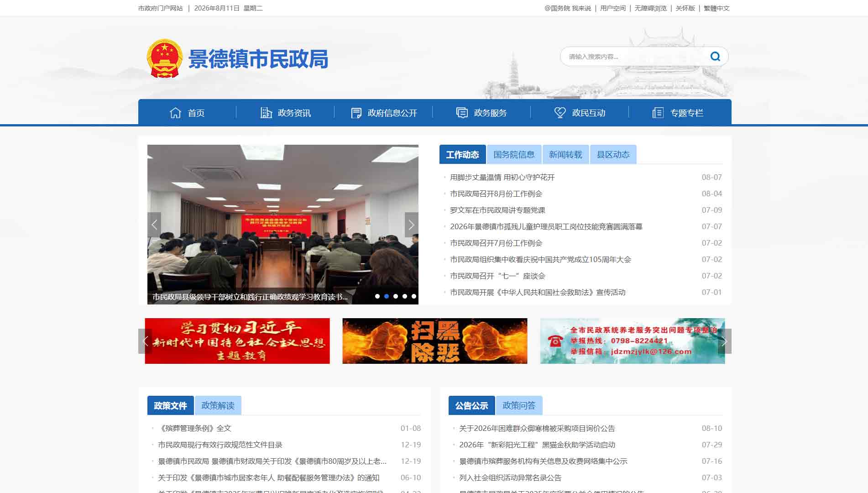The height and width of the screenshot is (493, 868).
Task: Select the second carousel dot
Action: click(x=387, y=296)
